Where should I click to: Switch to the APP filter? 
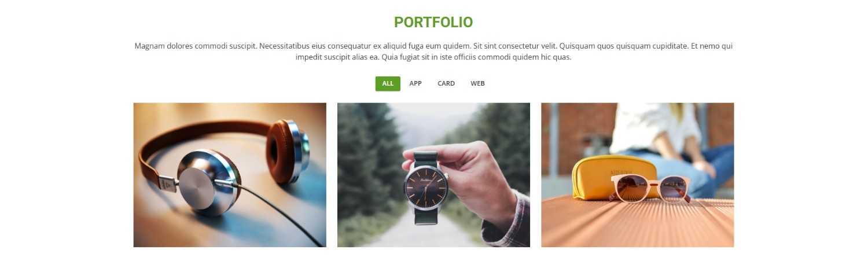[415, 83]
